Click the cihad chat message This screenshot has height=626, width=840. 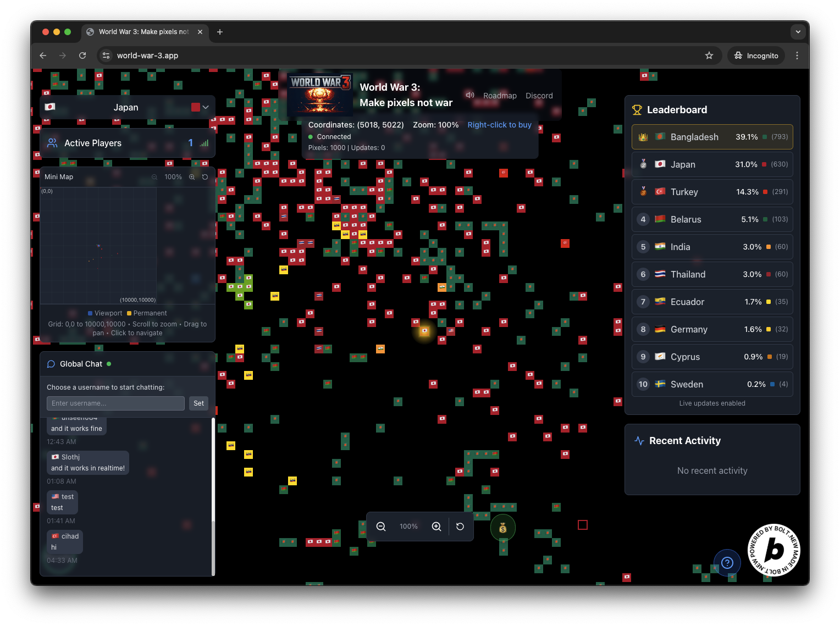click(x=65, y=542)
